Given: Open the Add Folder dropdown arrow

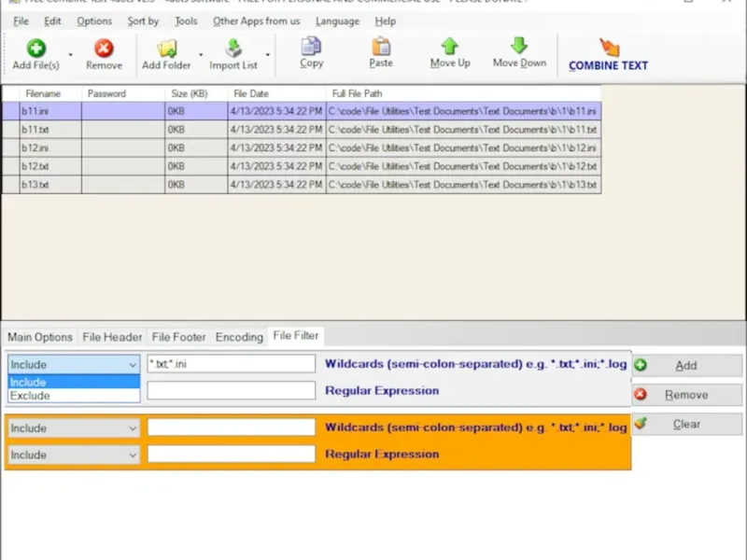Looking at the screenshot, I should 201,55.
